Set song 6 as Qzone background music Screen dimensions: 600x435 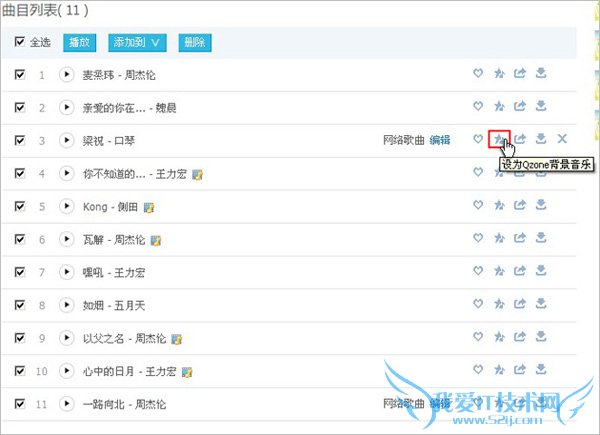tap(499, 238)
